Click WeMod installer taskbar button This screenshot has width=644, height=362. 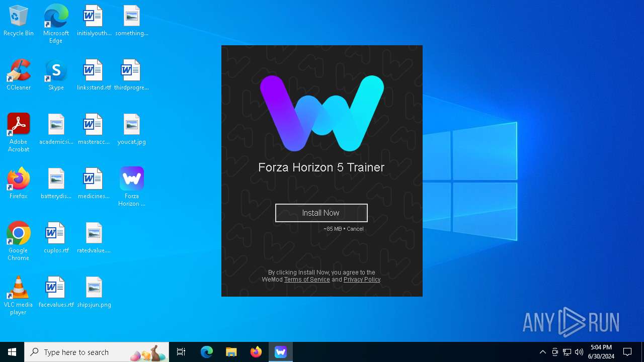click(x=281, y=352)
